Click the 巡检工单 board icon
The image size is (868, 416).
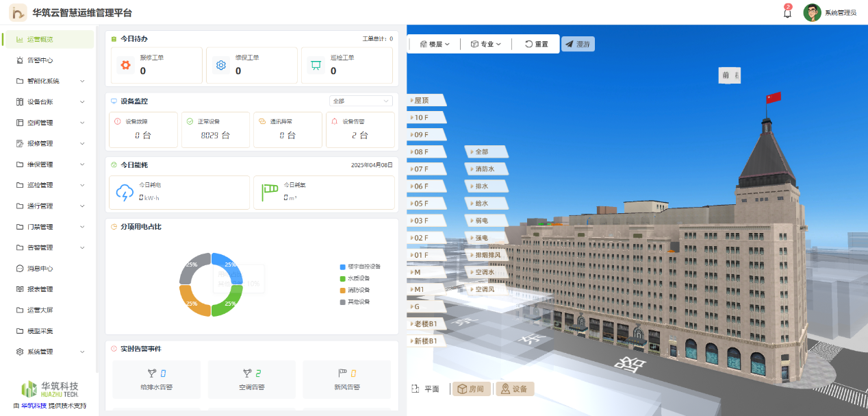point(316,65)
